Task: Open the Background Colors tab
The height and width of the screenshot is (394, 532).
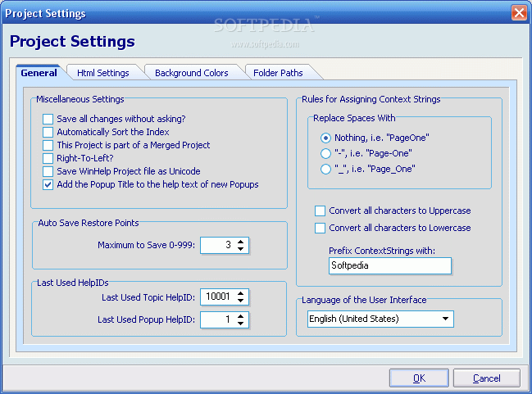Action: [191, 73]
